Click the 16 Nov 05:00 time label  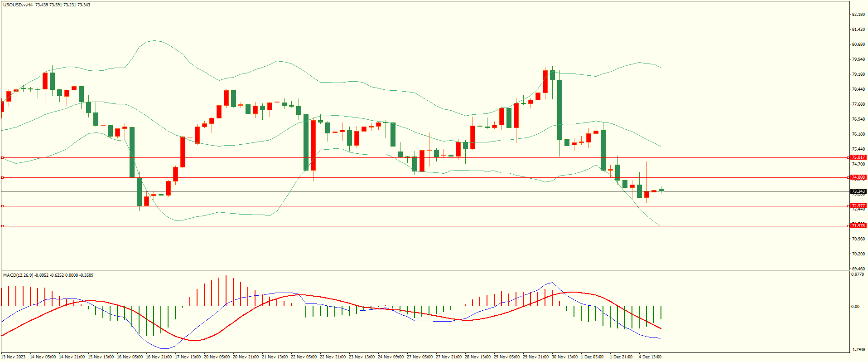pyautogui.click(x=130, y=357)
